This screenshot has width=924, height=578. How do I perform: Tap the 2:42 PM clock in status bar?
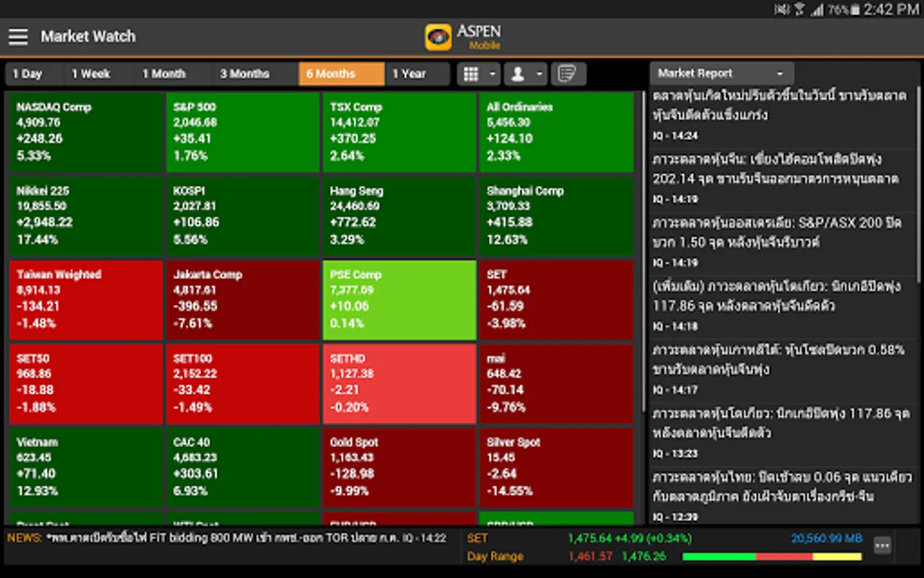coord(891,9)
